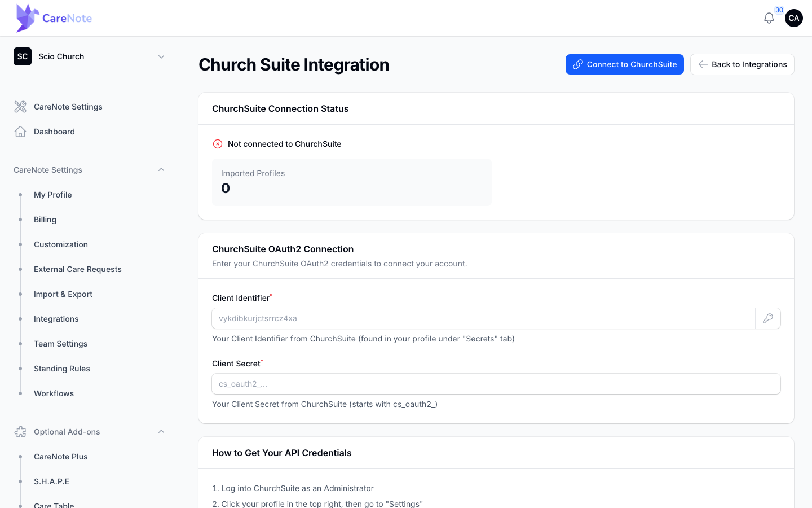Focus the Client Secret input field
Viewport: 812px width, 508px height.
pyautogui.click(x=496, y=384)
